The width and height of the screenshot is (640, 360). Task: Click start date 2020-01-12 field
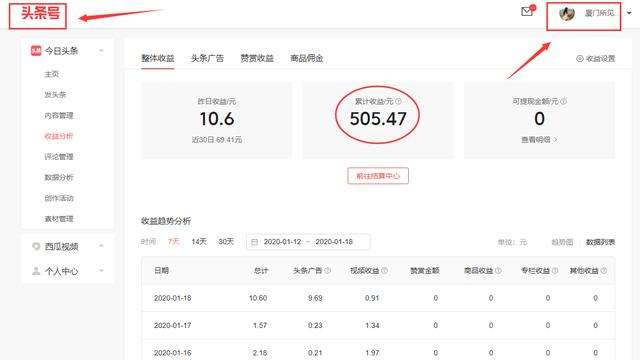click(x=282, y=242)
